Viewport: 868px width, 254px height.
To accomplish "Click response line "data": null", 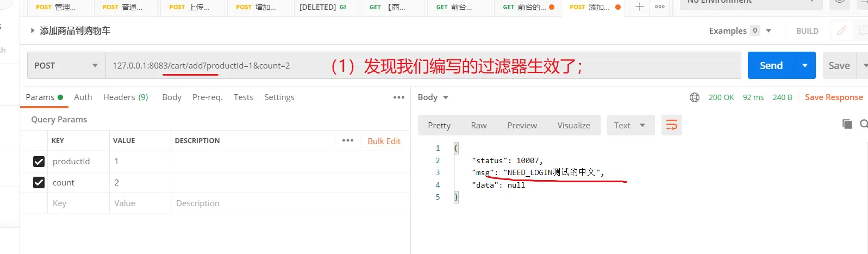I will click(498, 185).
